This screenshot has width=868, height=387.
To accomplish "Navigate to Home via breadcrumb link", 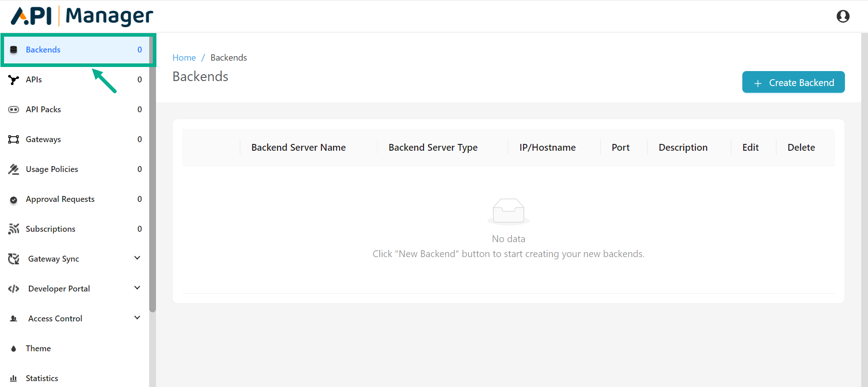I will (184, 57).
